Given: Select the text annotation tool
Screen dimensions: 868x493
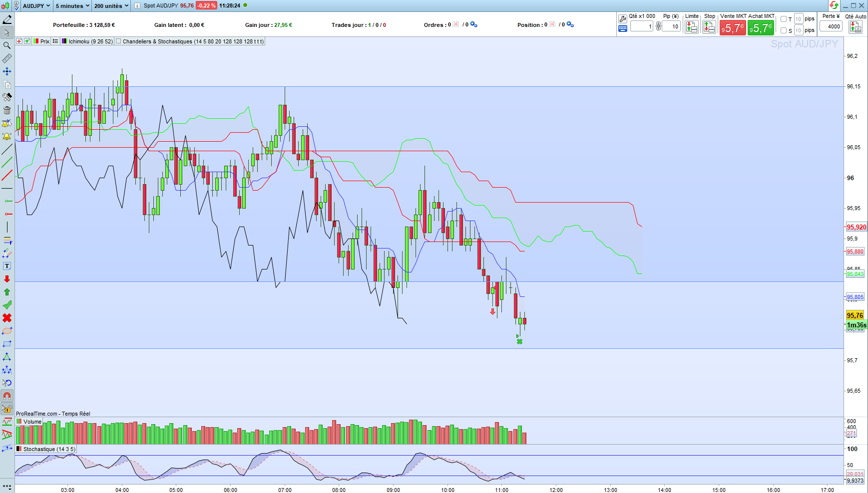Looking at the screenshot, I should tap(7, 266).
